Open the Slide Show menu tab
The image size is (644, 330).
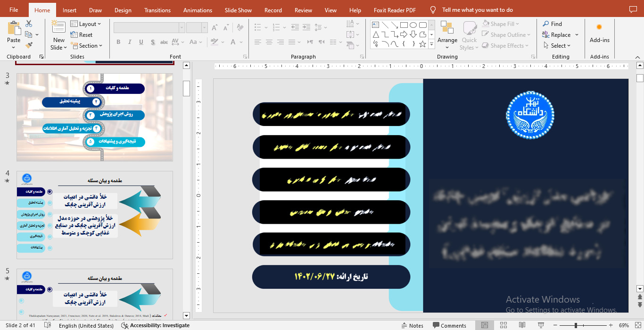238,9
